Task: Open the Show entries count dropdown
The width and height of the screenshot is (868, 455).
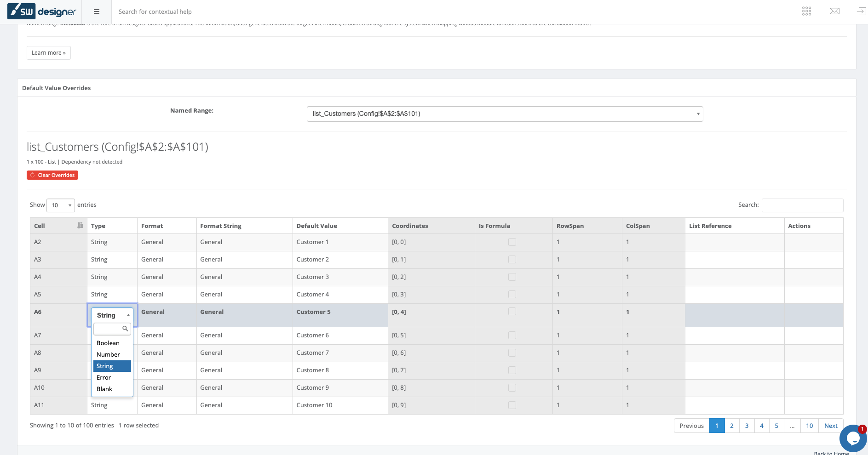Action: [61, 205]
